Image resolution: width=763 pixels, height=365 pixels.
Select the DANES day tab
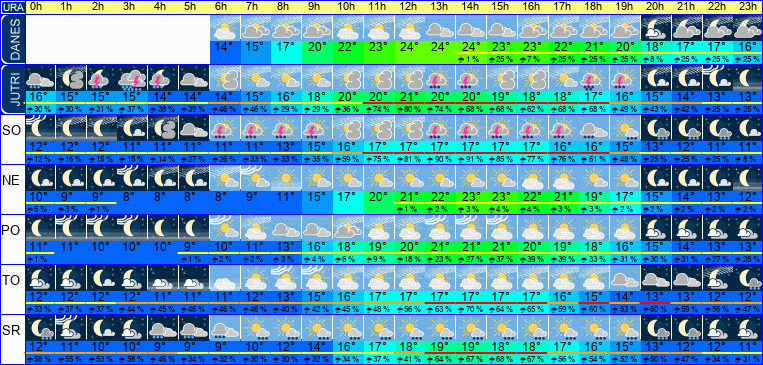click(x=12, y=39)
